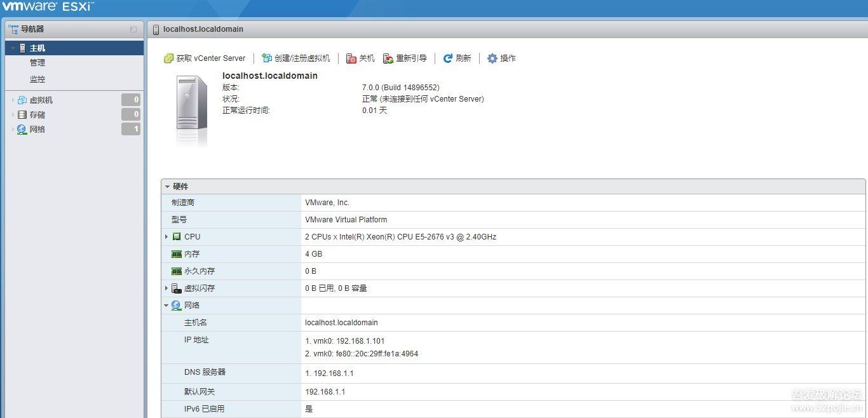
Task: Click the 重新引导 reboot icon
Action: coord(388,58)
